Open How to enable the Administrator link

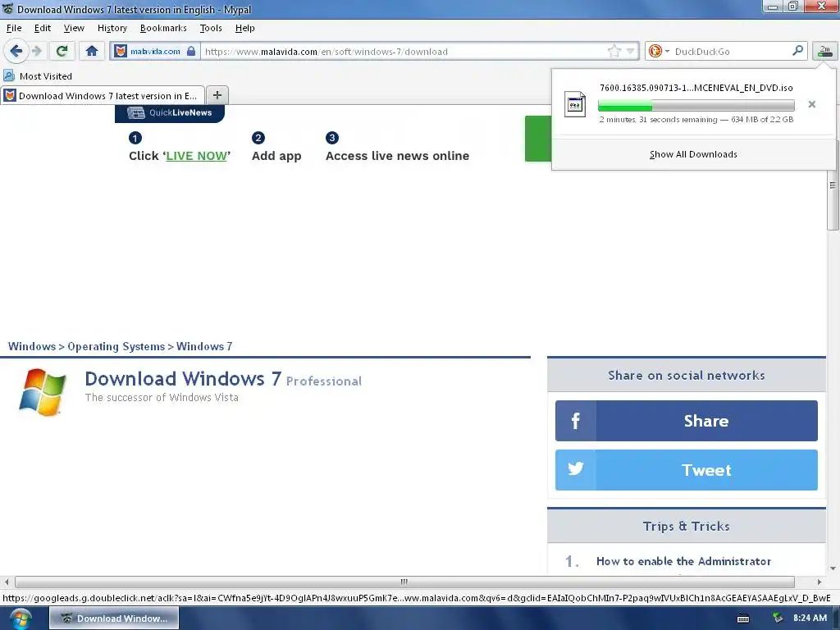[x=683, y=561]
